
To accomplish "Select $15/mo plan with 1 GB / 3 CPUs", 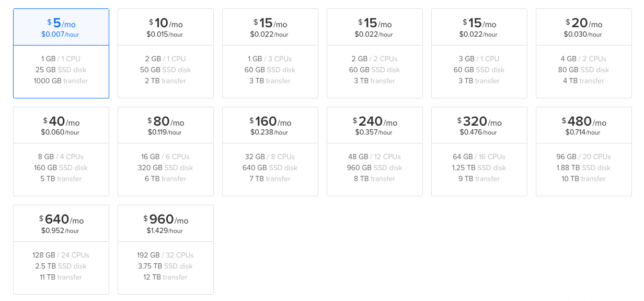I will (270, 53).
